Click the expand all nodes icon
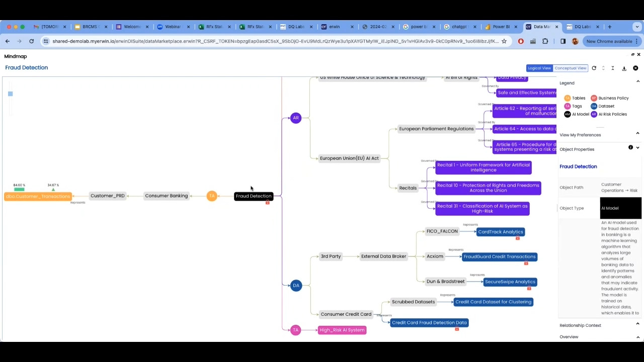This screenshot has height=362, width=644. click(603, 68)
